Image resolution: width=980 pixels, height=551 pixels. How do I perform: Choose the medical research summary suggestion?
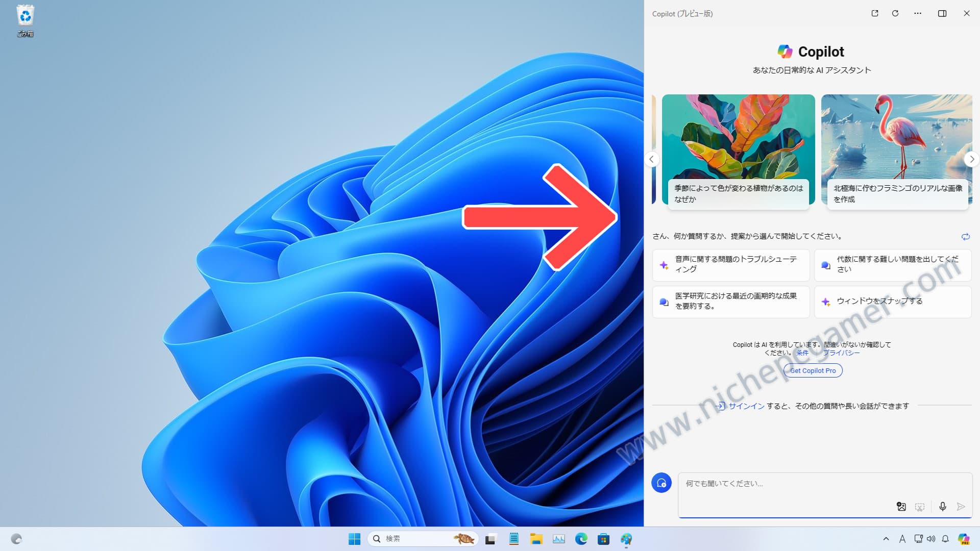(x=731, y=302)
